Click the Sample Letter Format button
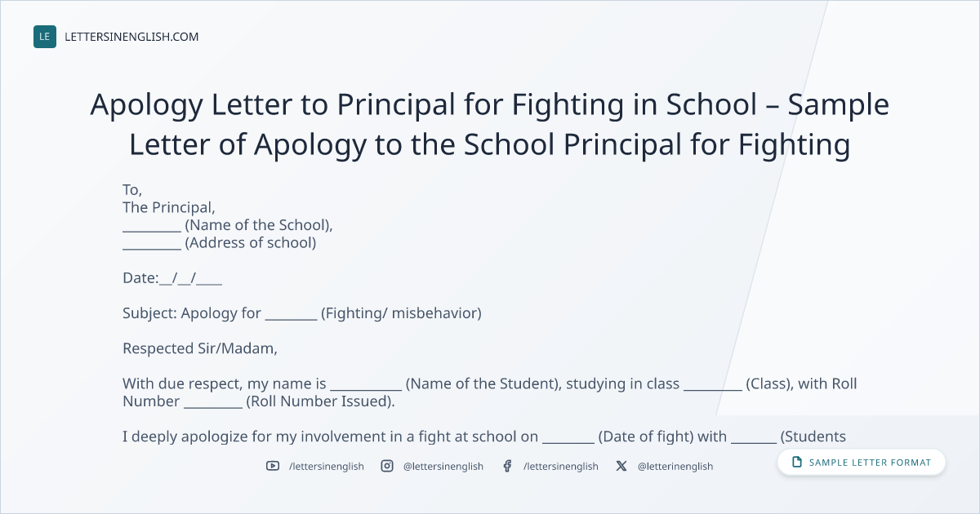The image size is (980, 514). (862, 463)
